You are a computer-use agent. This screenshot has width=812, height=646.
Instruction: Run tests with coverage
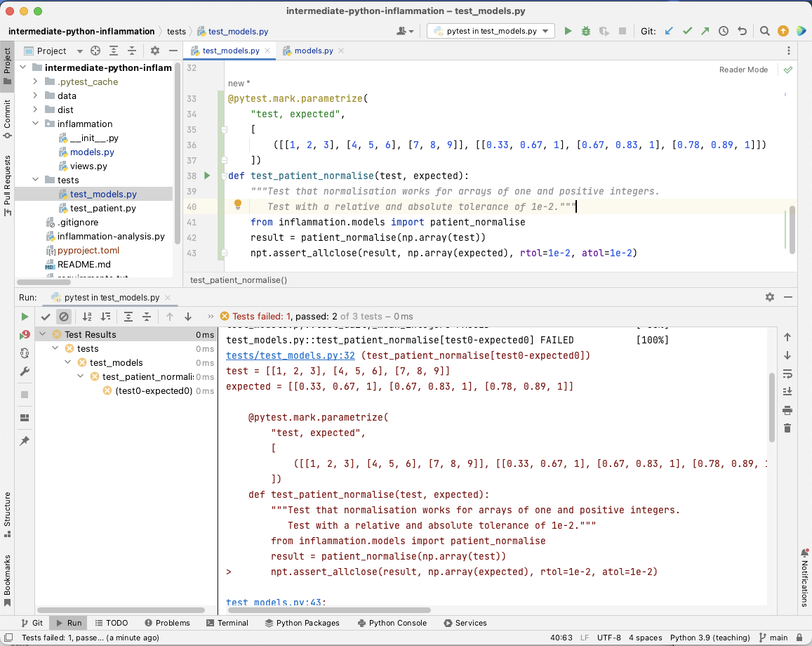[604, 31]
